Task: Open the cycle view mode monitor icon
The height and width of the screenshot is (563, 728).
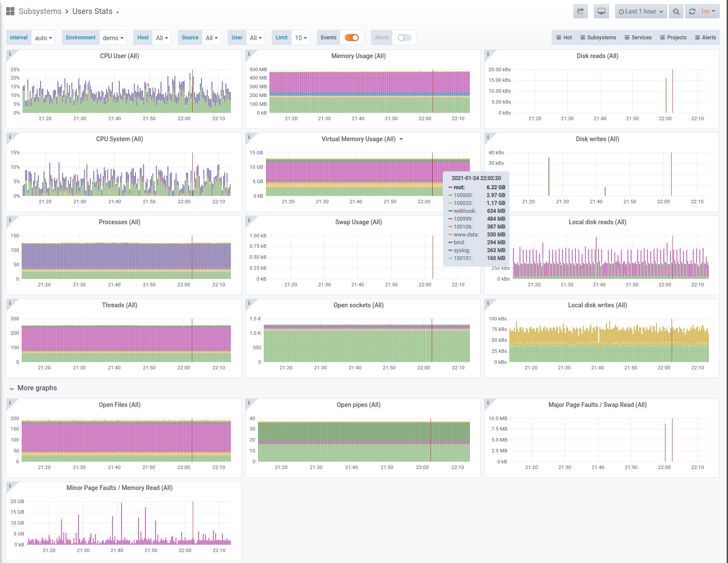Action: pyautogui.click(x=601, y=11)
